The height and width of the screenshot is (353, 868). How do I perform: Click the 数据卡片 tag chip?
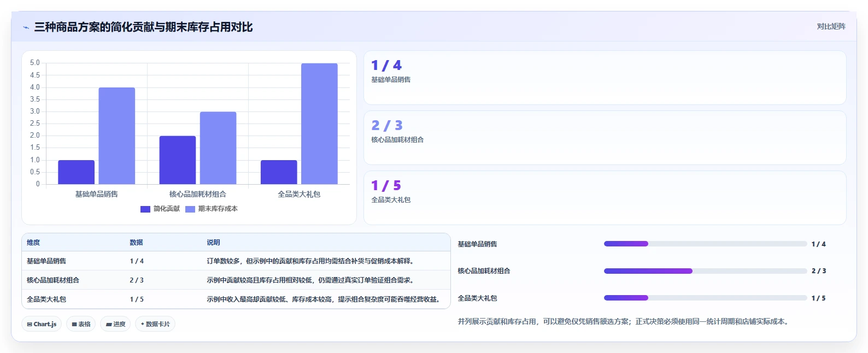pos(155,324)
